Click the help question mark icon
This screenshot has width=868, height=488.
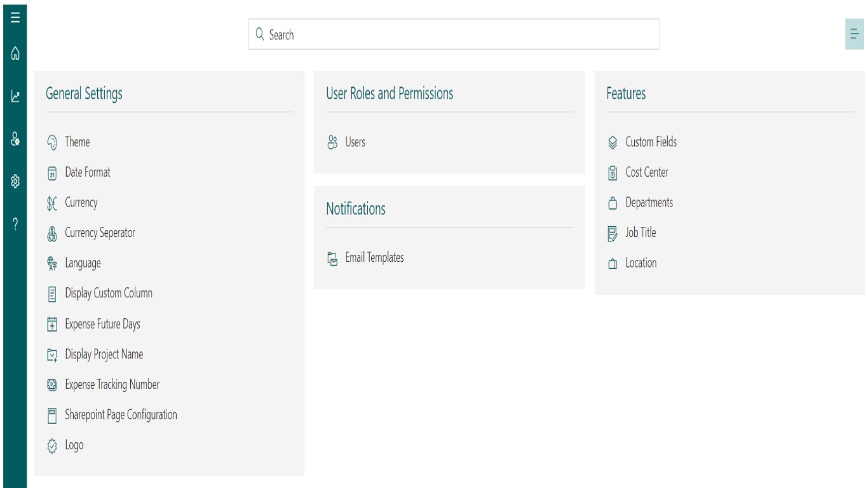[15, 224]
